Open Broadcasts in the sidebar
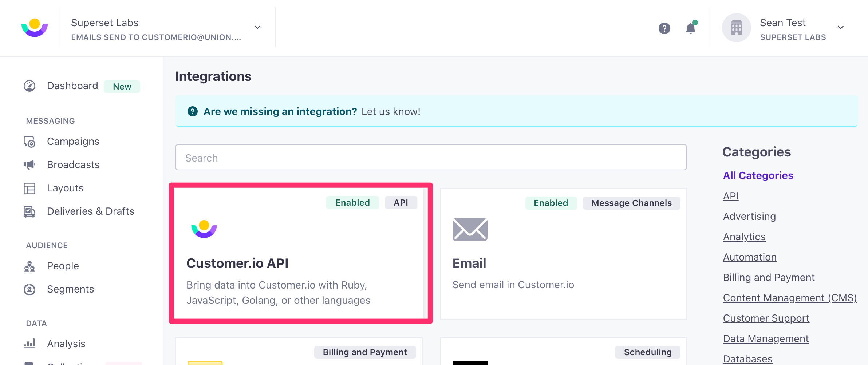Screen dimensions: 868x365 coord(73,165)
